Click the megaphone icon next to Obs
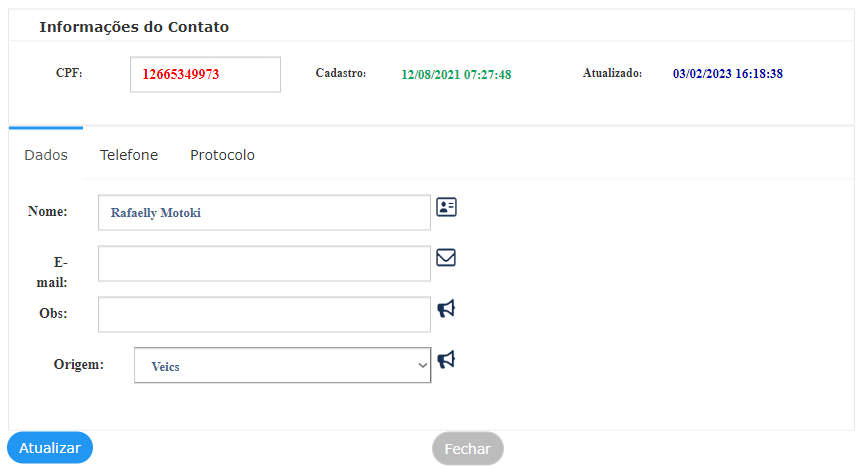This screenshot has width=860, height=474. [446, 308]
